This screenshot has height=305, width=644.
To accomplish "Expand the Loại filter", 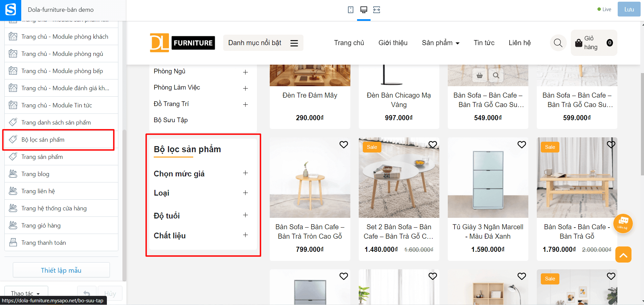I will 245,193.
